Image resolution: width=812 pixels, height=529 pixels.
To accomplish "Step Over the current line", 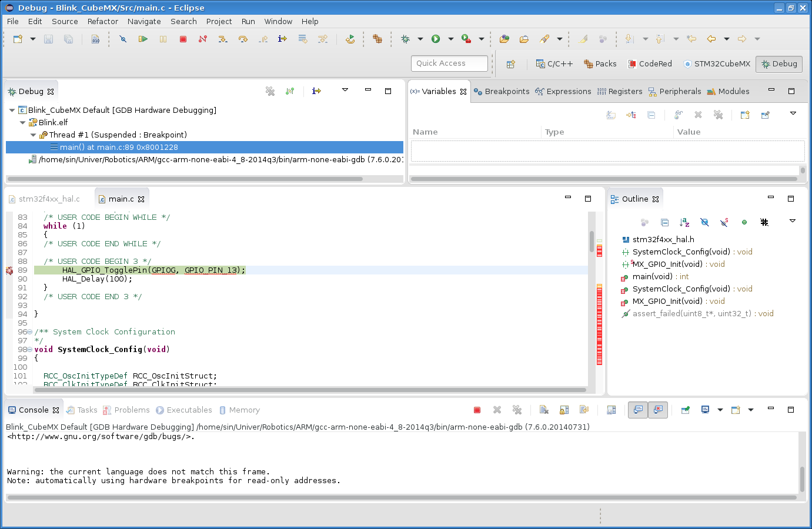I will pos(243,39).
